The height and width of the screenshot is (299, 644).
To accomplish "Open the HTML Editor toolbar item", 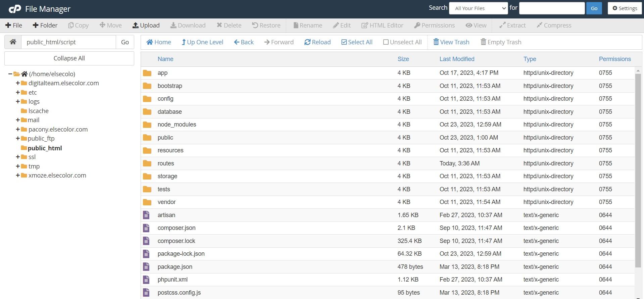I will (x=382, y=25).
